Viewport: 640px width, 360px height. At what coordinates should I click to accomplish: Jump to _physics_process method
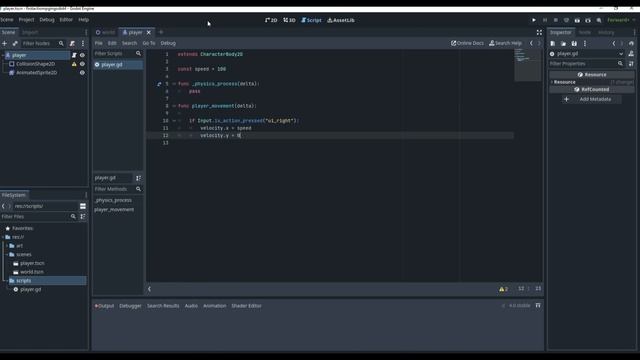tap(113, 200)
